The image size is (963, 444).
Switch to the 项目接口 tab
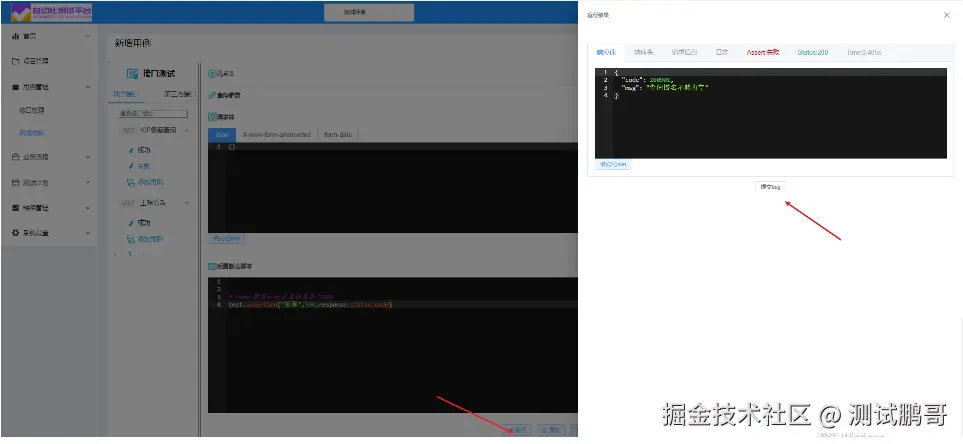coord(125,95)
